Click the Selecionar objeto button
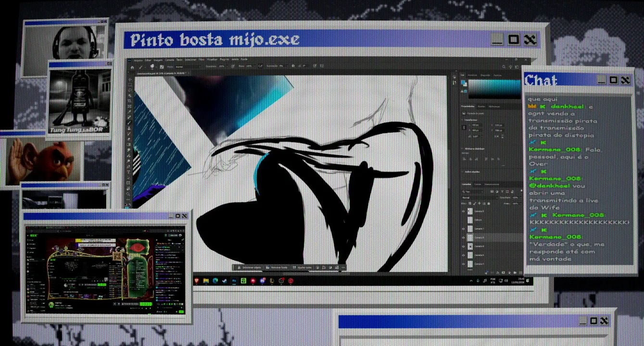 pyautogui.click(x=249, y=267)
